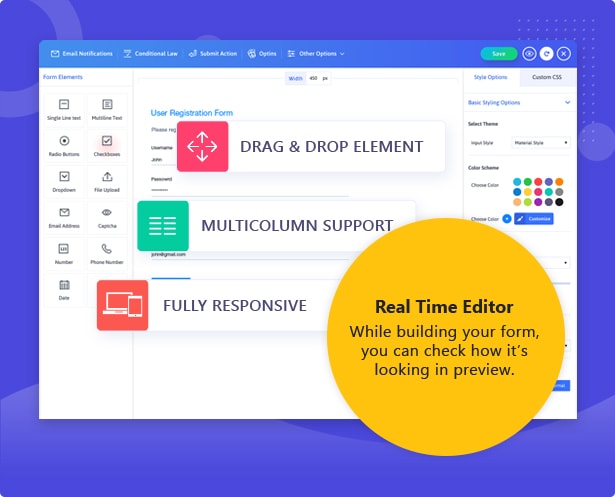615x497 pixels.
Task: Select the Number field element
Action: point(64,253)
